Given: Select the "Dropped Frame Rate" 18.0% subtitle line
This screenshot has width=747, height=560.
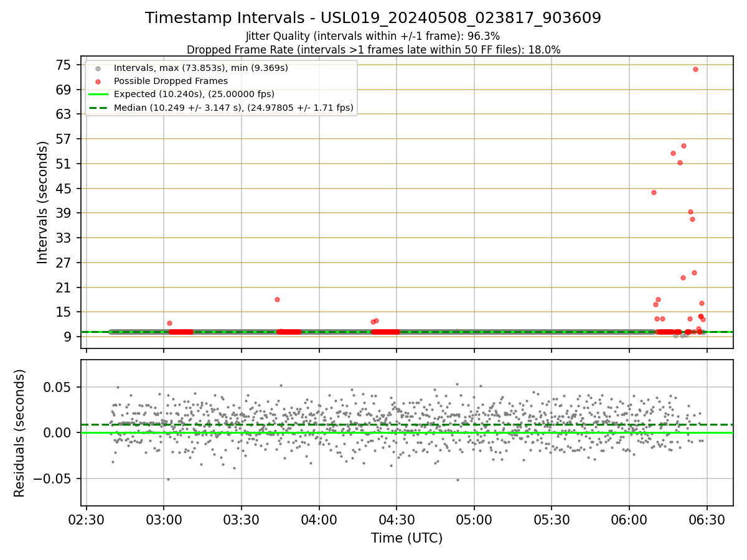Looking at the screenshot, I should click(374, 50).
